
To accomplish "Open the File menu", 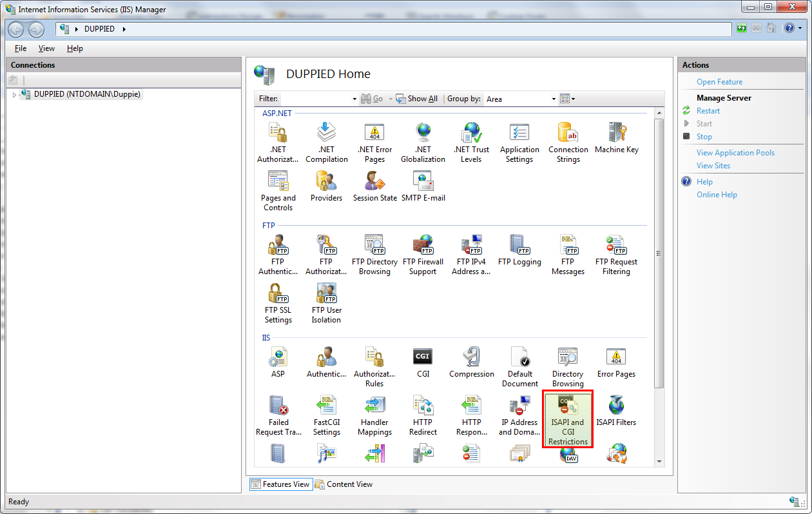I will point(21,48).
